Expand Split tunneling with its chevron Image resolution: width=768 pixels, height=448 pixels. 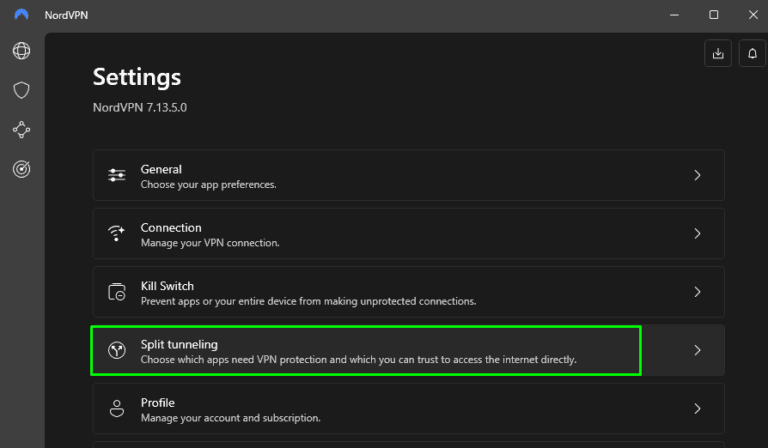tap(697, 350)
